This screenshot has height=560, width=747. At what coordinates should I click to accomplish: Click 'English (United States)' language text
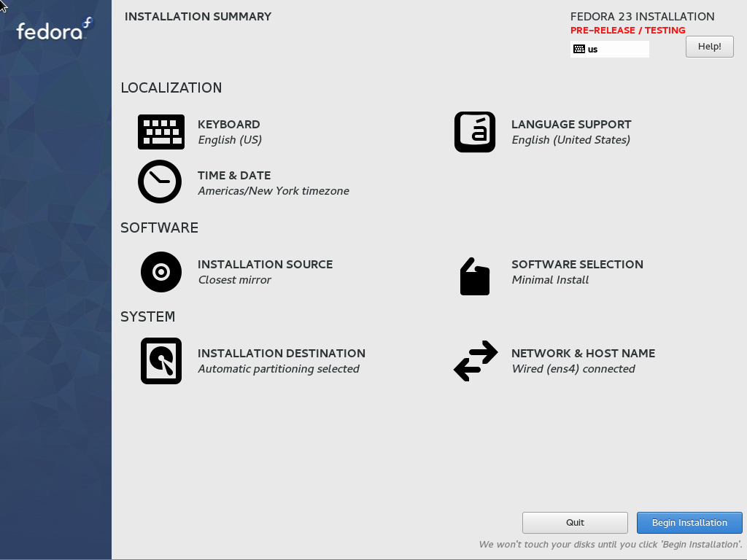click(x=570, y=140)
